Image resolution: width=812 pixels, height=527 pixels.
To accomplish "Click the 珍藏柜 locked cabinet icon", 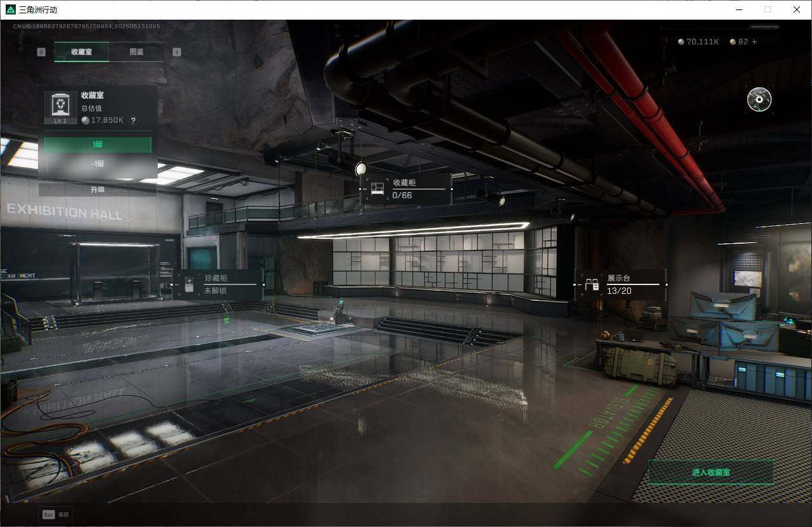I will pos(189,285).
